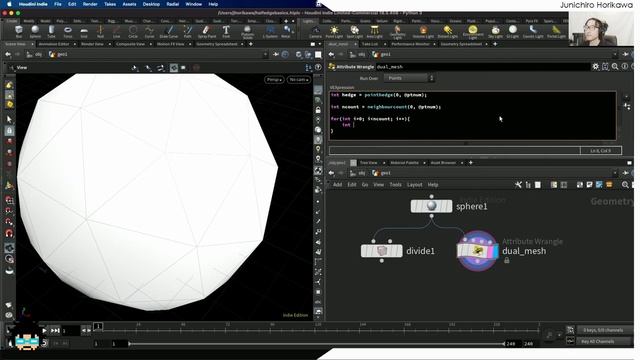Add a Distant Light from shelf
This screenshot has height=360, width=640.
coord(448,32)
